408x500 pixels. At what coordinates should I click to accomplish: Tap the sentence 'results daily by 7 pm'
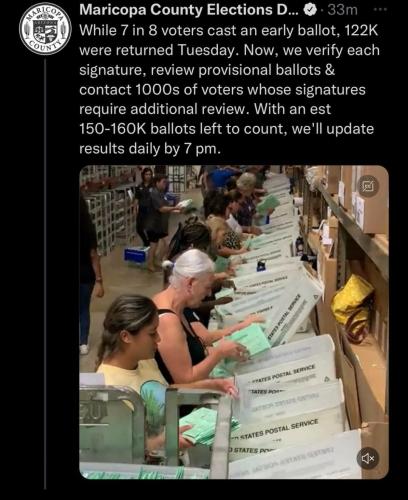tap(150, 148)
